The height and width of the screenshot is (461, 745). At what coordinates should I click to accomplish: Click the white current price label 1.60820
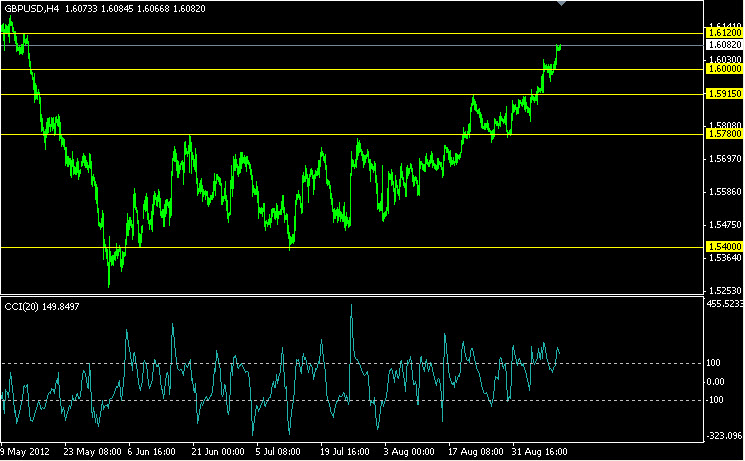tap(724, 45)
